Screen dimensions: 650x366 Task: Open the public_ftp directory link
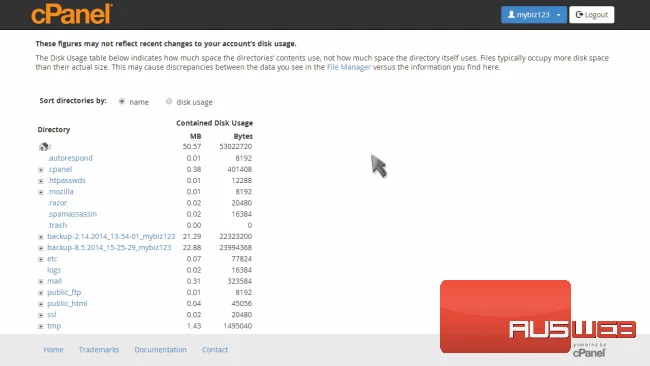click(x=64, y=292)
